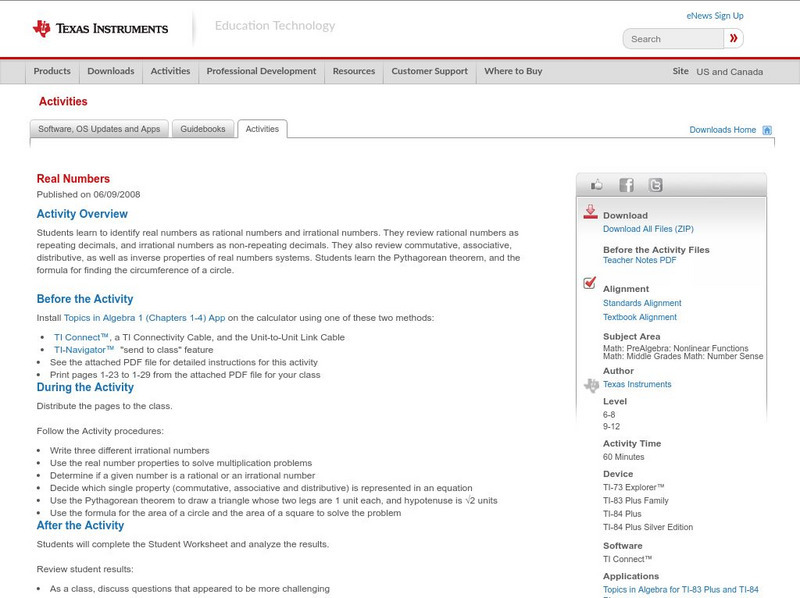The width and height of the screenshot is (800, 598).
Task: Click the 60 Minutes activity time
Action: (623, 457)
